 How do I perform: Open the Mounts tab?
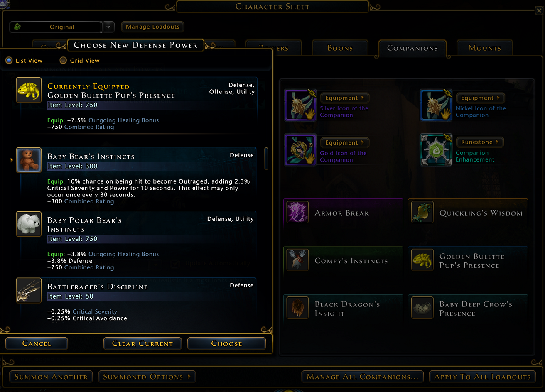484,48
